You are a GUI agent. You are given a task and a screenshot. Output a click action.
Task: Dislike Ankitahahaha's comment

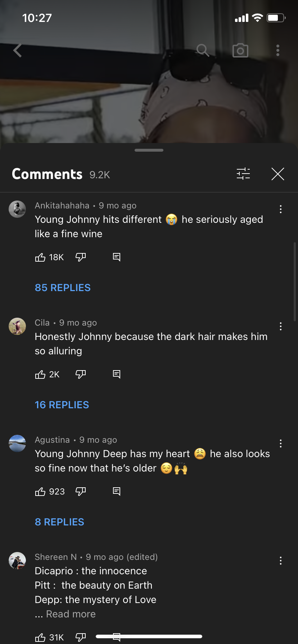click(81, 257)
